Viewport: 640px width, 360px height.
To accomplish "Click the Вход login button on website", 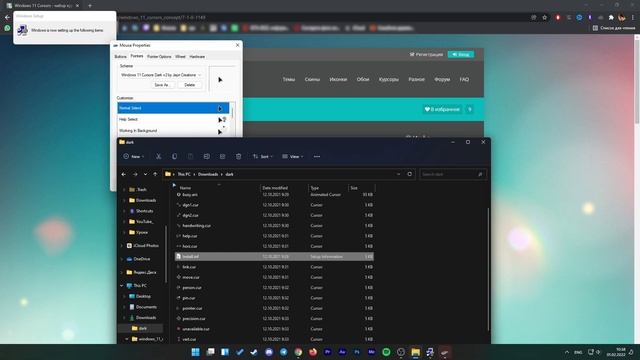I will click(461, 54).
